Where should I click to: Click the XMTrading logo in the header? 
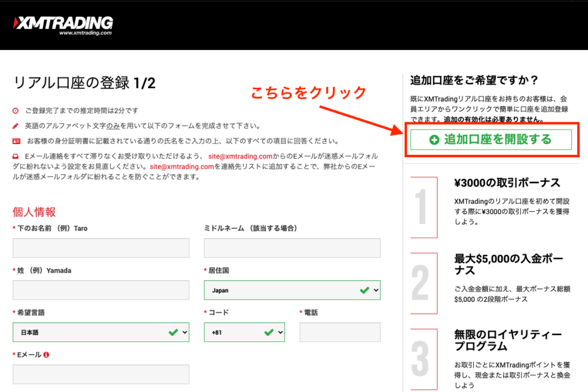tap(63, 25)
